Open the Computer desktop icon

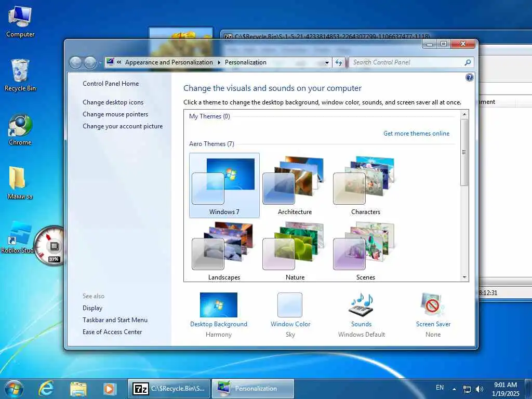click(20, 21)
